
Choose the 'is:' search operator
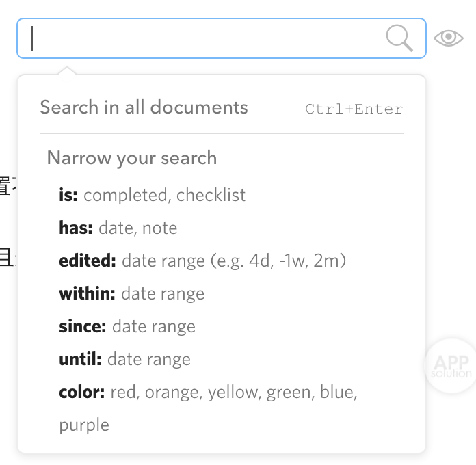click(x=68, y=195)
